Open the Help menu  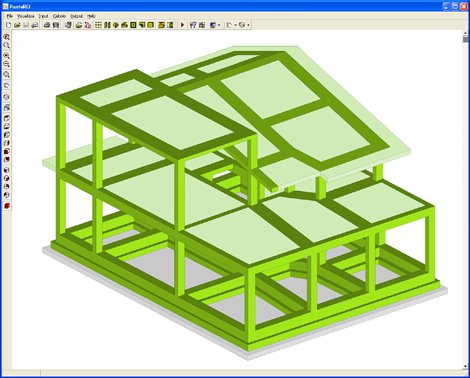91,16
